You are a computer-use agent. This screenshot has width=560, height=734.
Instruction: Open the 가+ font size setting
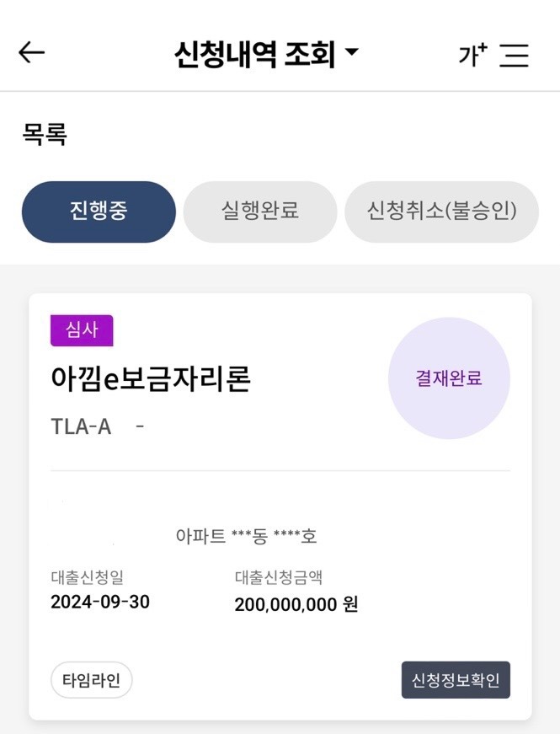(x=472, y=55)
